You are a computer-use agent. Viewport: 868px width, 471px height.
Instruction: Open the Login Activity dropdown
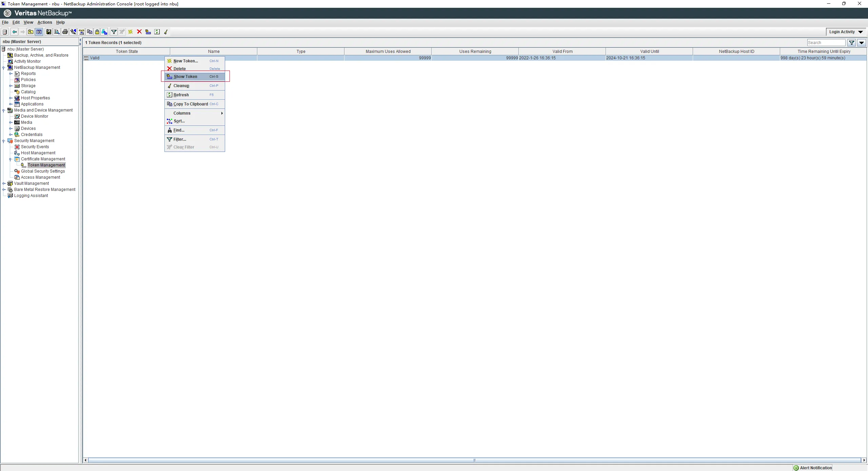pos(845,32)
